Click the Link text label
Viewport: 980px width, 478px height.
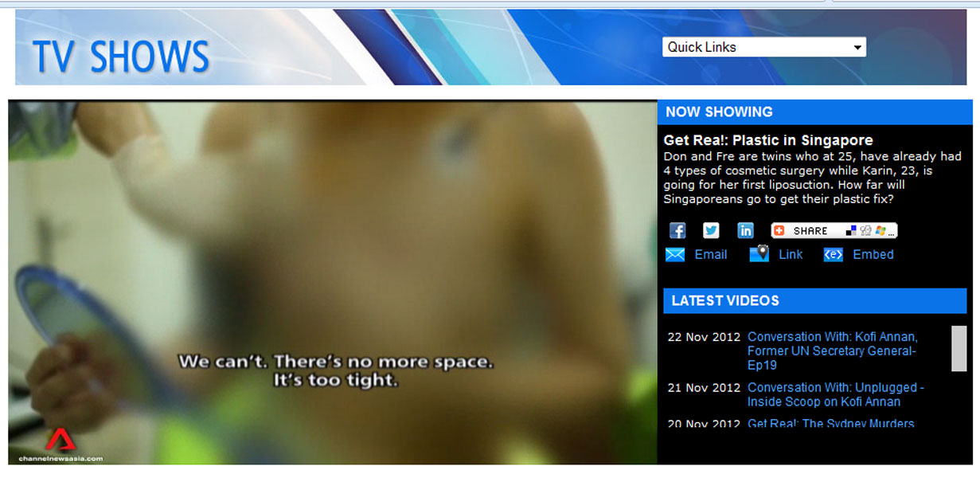pos(791,255)
